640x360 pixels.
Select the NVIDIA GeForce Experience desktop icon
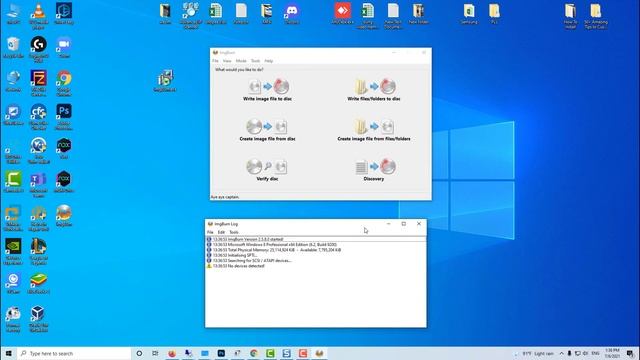point(13,251)
